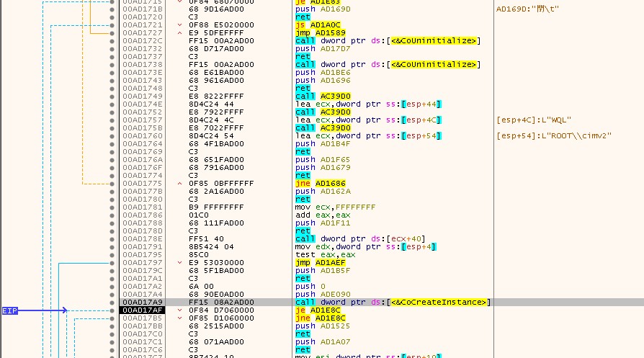
Task: Click the EIP register label in gutter
Action: 9,310
